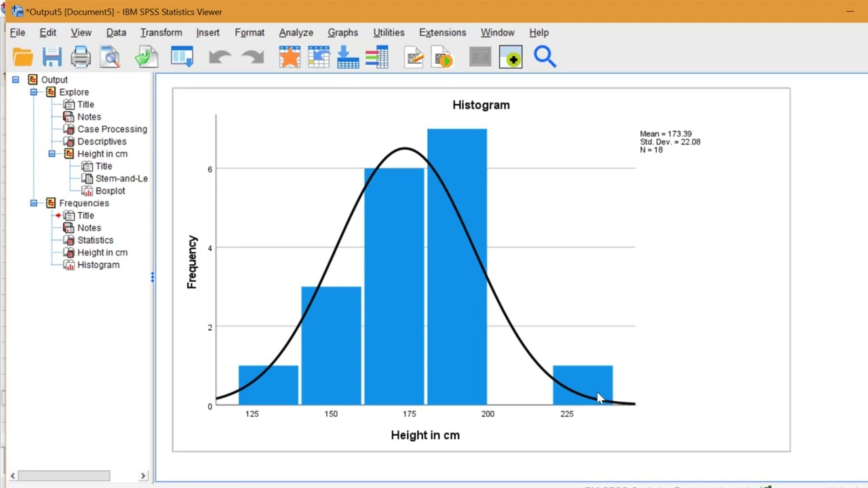Screen dimensions: 868x488
Task: Undo the last action
Action: 220,58
